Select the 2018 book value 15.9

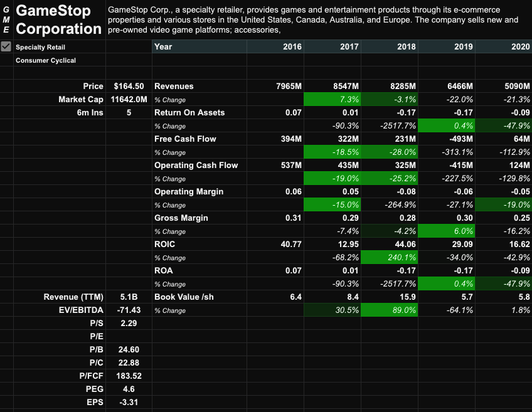389,297
